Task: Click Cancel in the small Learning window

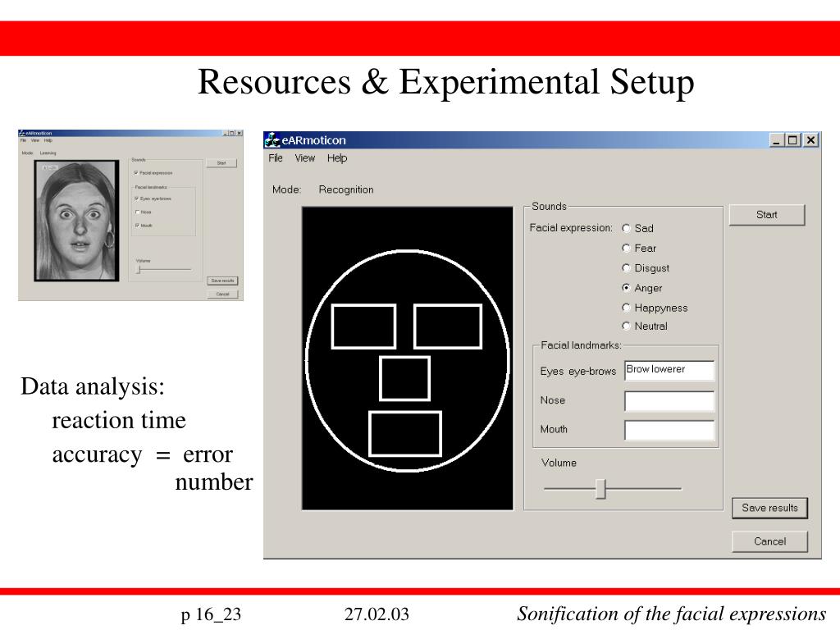Action: pyautogui.click(x=222, y=294)
